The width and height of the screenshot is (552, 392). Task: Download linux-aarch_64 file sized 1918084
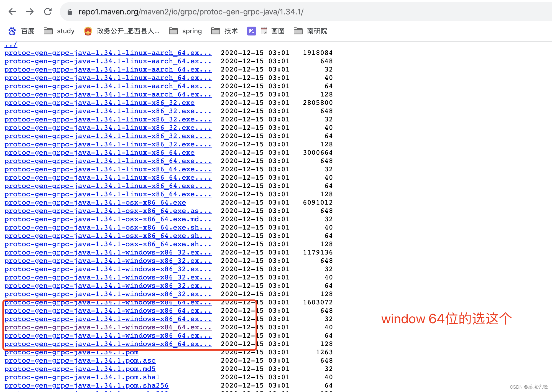point(108,53)
